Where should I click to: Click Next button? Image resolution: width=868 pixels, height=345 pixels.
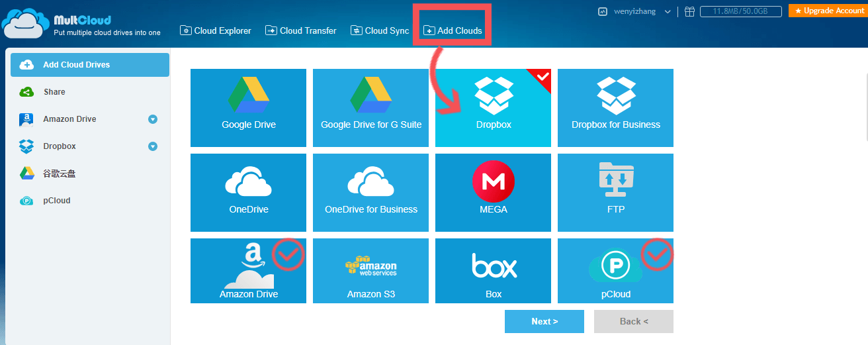544,321
